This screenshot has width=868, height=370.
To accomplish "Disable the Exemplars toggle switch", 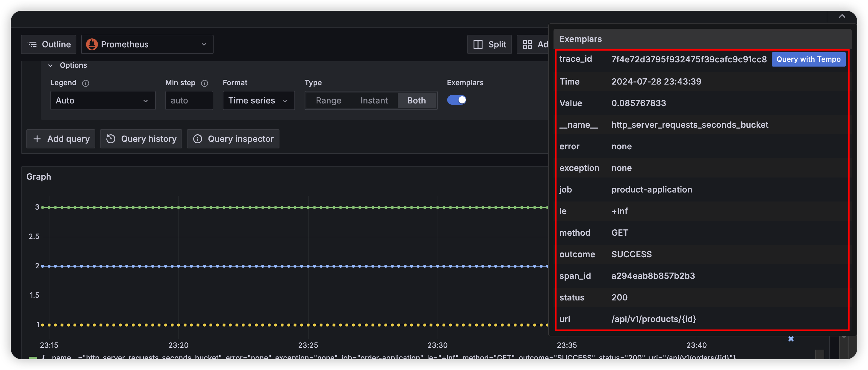I will (456, 100).
